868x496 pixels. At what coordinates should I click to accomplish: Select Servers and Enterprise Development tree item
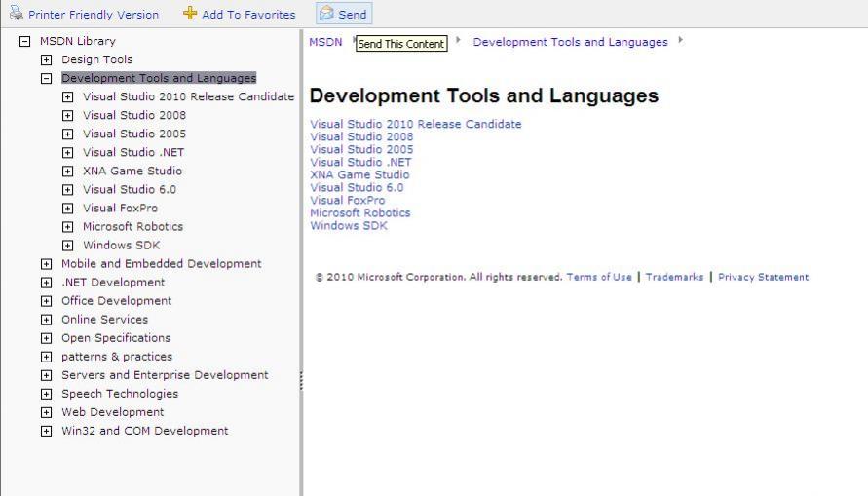pyautogui.click(x=165, y=375)
